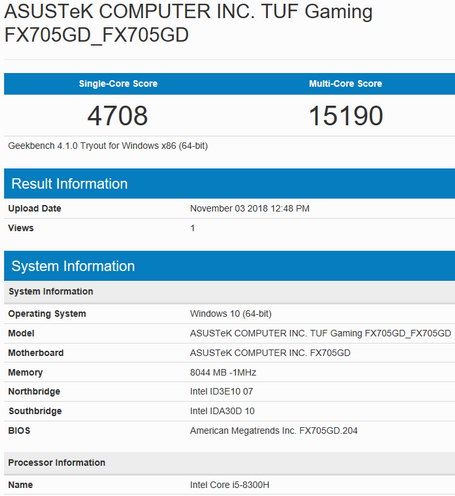Select the single-core score value 4708
The width and height of the screenshot is (455, 496).
point(118,116)
